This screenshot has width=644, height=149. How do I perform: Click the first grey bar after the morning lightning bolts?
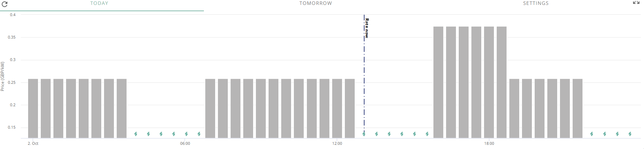coord(210,108)
